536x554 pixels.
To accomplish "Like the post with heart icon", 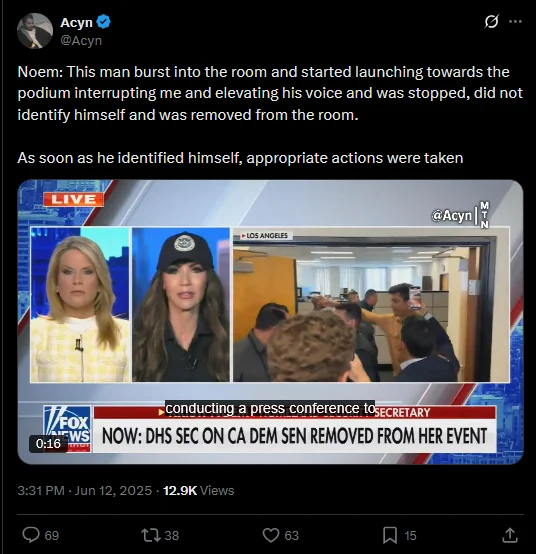I will click(271, 535).
